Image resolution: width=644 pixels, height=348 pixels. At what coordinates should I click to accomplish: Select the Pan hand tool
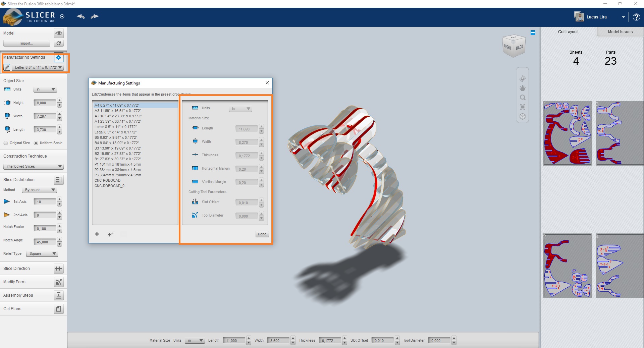(522, 88)
